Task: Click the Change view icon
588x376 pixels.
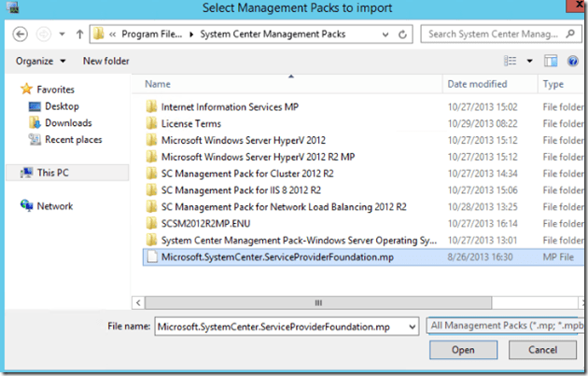Action: pos(511,61)
